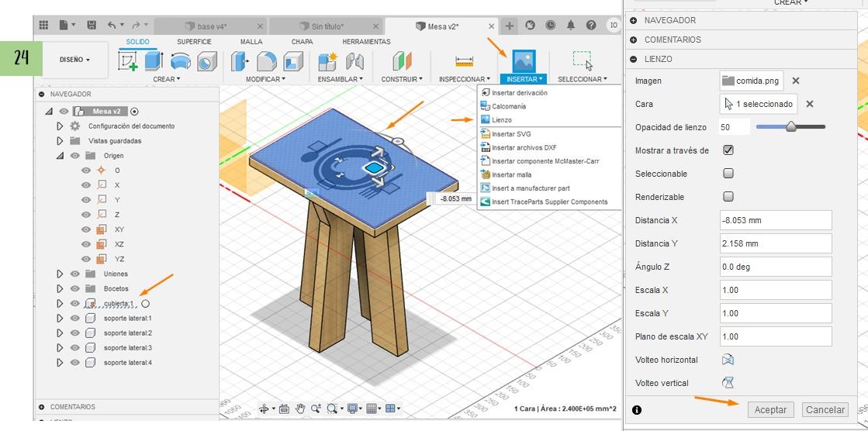Hide the XY plane
Screen dimensions: 868x431
pos(86,229)
